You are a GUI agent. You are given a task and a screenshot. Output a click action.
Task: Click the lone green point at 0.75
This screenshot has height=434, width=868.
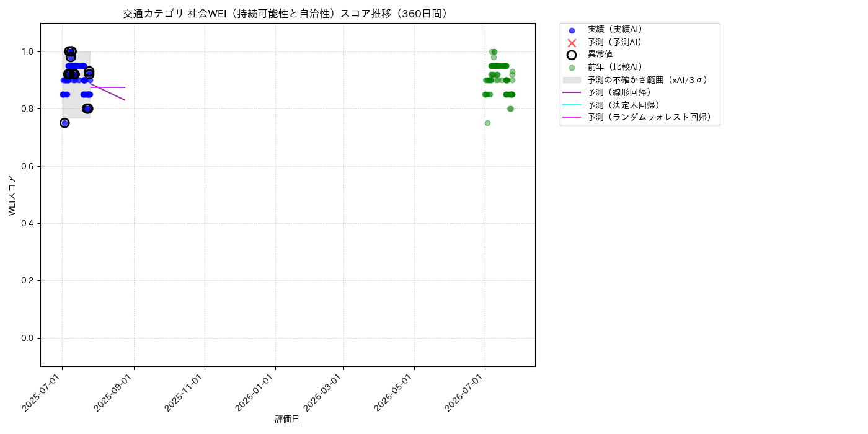point(487,123)
